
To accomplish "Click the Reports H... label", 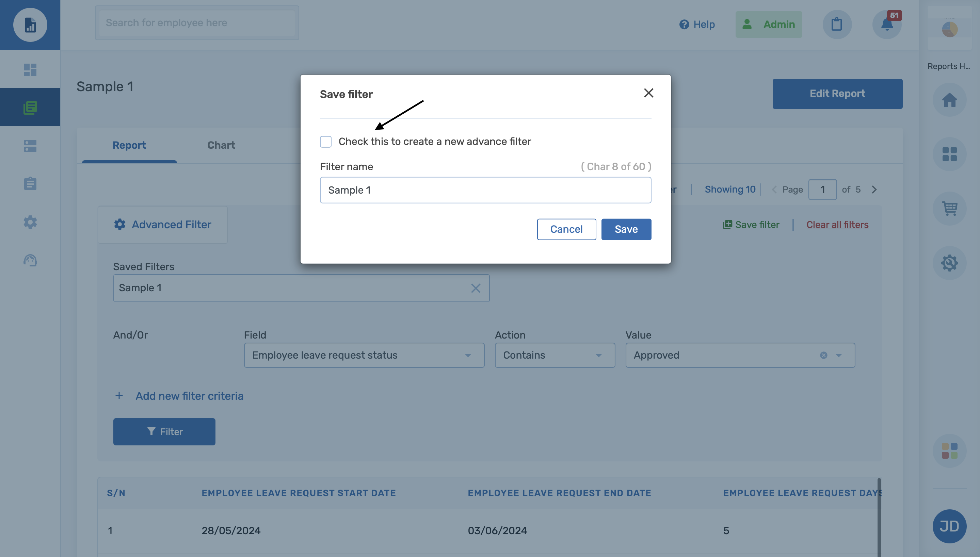I will click(x=948, y=66).
